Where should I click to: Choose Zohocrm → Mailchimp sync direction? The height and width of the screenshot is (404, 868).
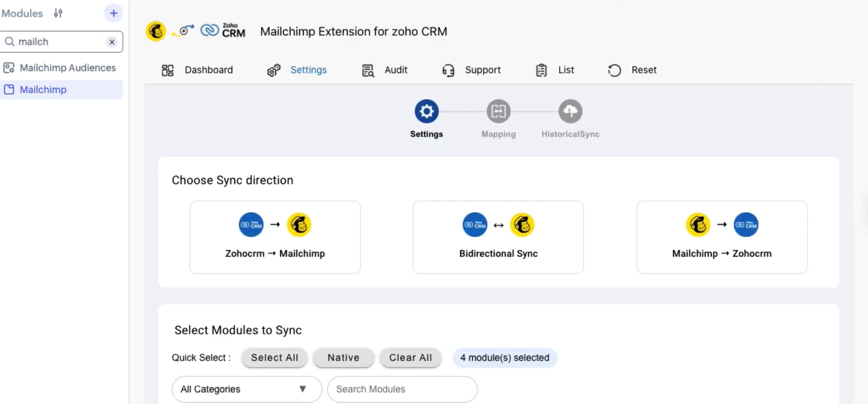pos(275,238)
